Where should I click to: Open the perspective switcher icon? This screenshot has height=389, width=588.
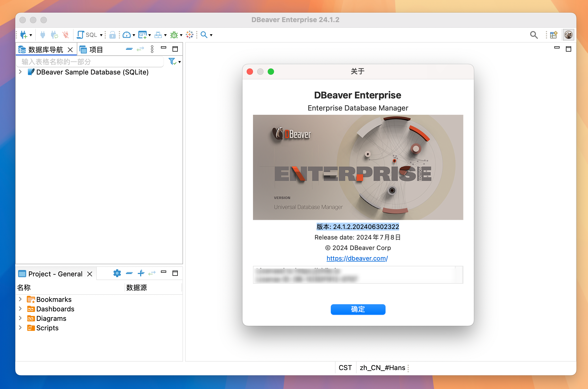(x=554, y=35)
